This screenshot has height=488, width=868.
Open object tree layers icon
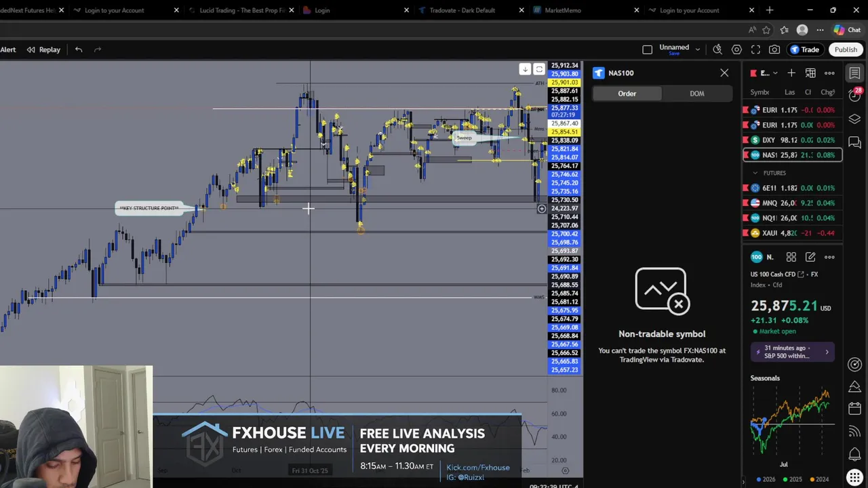[x=854, y=119]
